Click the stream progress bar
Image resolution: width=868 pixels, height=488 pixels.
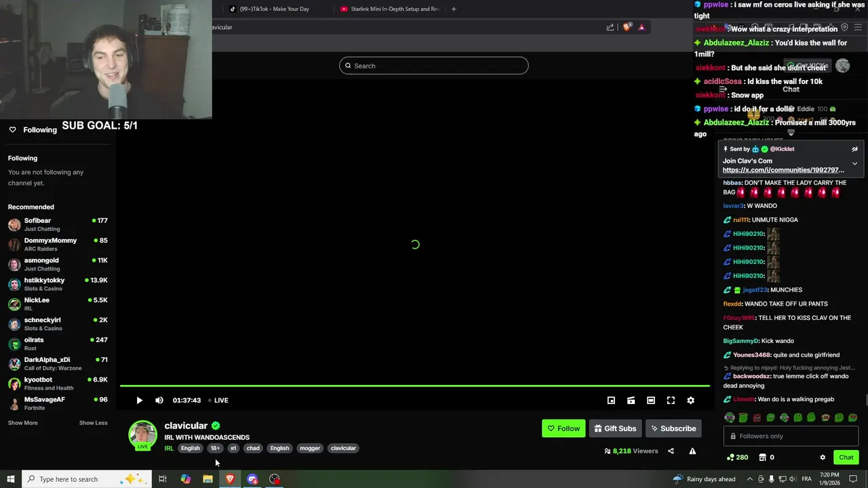(x=415, y=386)
